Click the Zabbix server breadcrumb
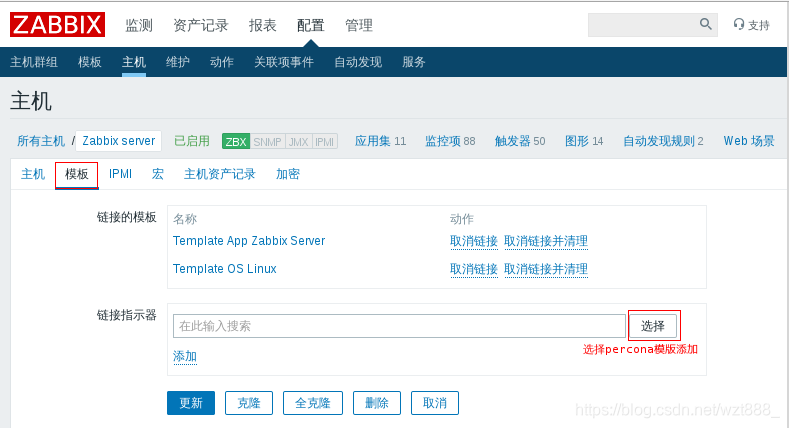 tap(119, 141)
